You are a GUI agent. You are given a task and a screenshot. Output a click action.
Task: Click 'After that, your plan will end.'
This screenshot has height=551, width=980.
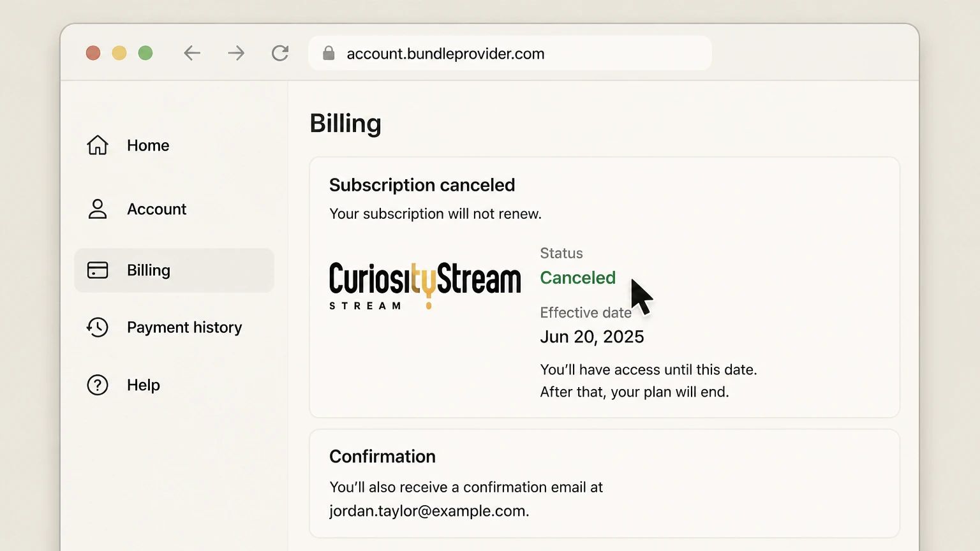[x=634, y=392]
